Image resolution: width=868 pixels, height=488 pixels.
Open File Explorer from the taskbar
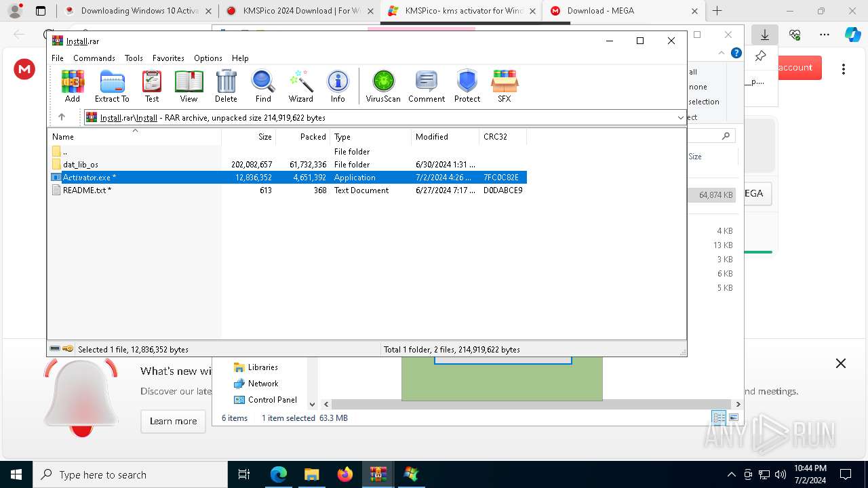pos(311,474)
